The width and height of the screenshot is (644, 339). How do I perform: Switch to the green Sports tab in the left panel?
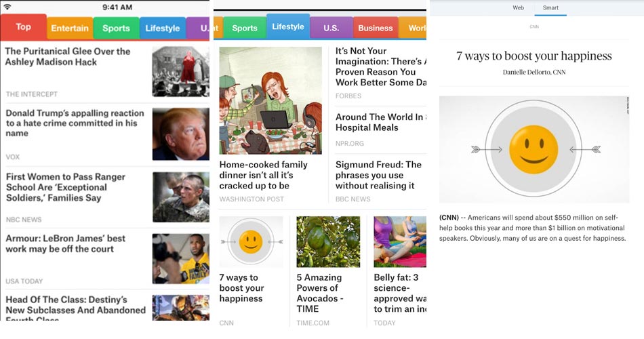tap(116, 28)
